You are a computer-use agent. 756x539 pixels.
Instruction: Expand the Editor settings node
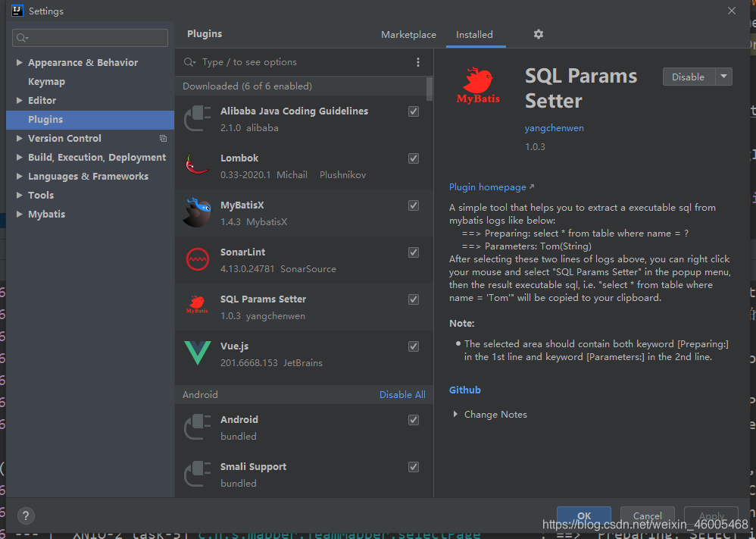tap(19, 100)
